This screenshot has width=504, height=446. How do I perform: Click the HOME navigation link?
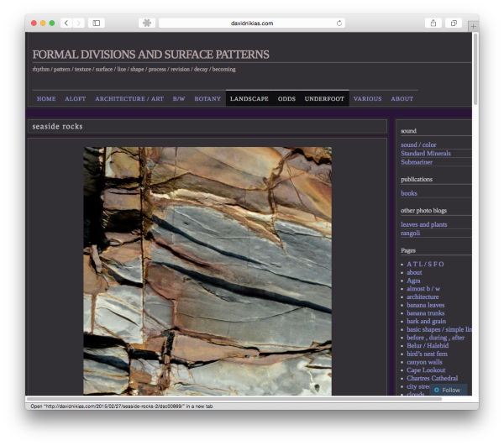point(46,98)
